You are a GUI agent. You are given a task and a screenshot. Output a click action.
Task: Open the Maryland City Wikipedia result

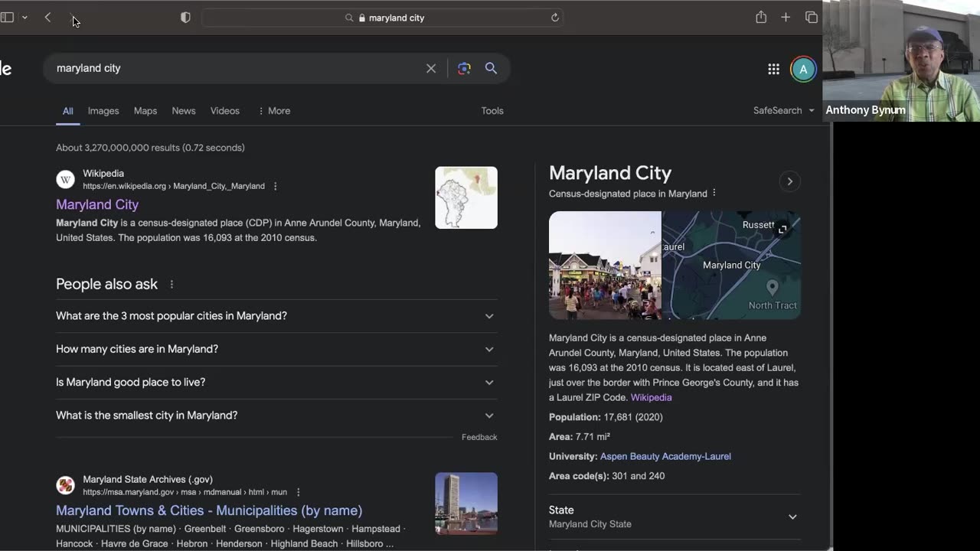[x=97, y=204]
